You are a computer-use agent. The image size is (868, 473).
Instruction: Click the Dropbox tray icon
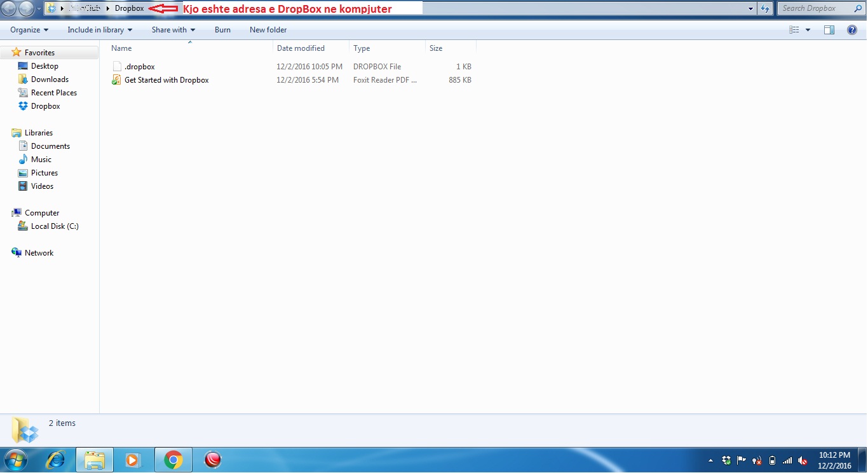[726, 460]
